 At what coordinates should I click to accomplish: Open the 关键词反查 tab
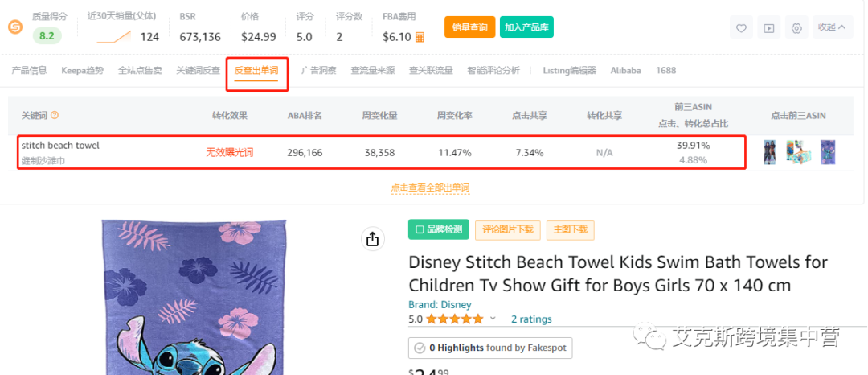(199, 70)
